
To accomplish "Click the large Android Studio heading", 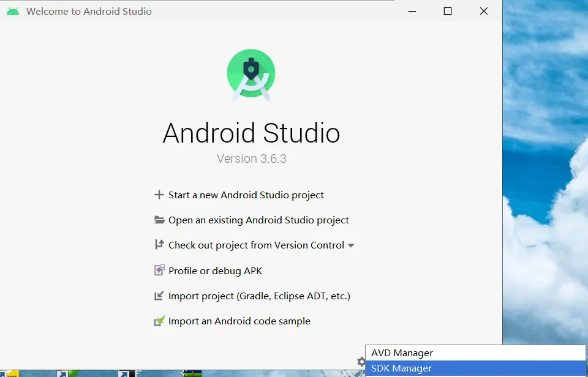I will click(x=251, y=133).
